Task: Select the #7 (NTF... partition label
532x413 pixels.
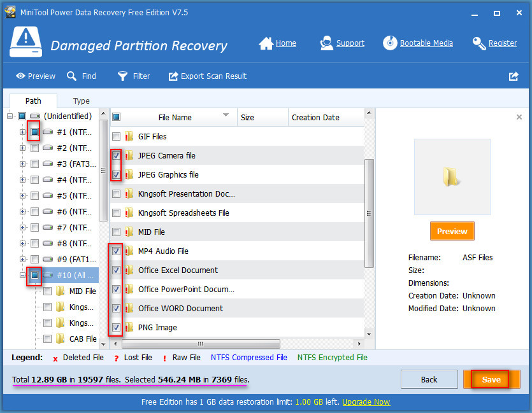Action: [75, 227]
